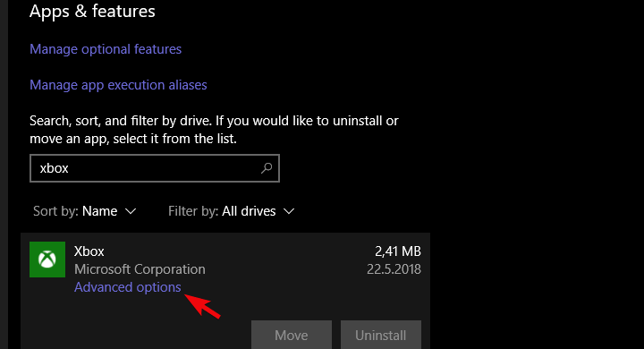The height and width of the screenshot is (349, 644).
Task: Open Manage app execution aliases link
Action: click(118, 85)
